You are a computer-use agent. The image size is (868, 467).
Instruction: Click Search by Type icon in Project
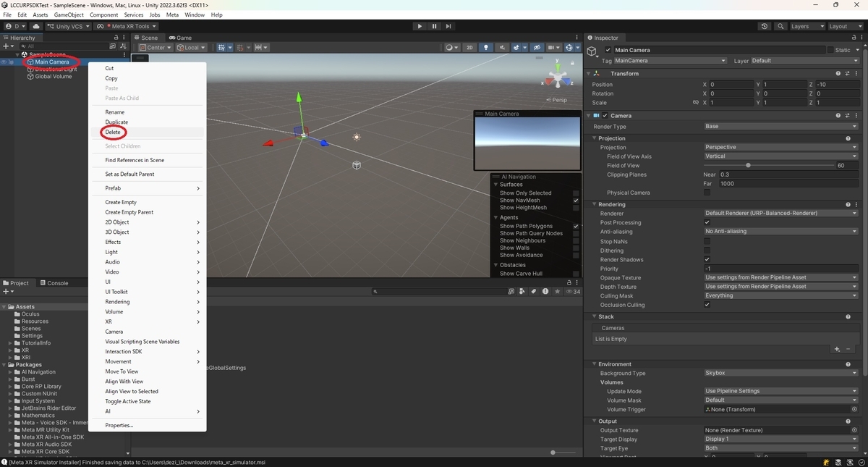tap(522, 291)
